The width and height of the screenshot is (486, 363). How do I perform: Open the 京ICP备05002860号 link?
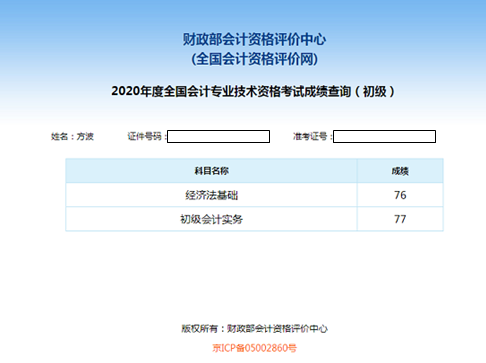254,348
